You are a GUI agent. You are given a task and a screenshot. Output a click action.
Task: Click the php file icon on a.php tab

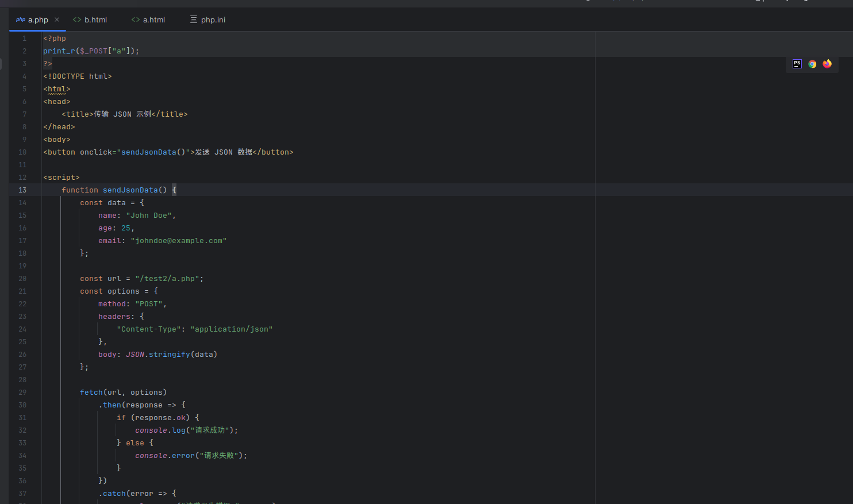tap(21, 20)
